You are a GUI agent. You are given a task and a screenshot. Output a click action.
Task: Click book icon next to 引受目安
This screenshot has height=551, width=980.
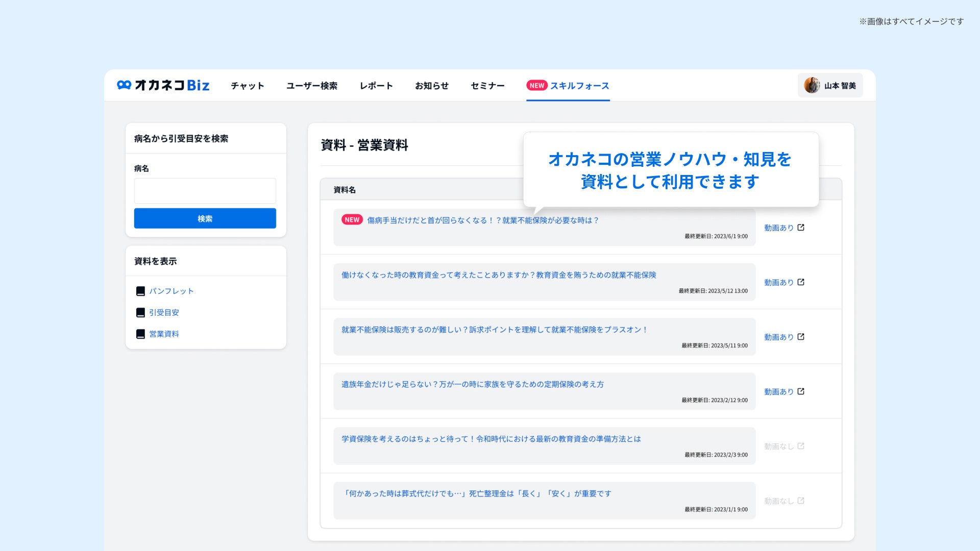click(x=140, y=312)
